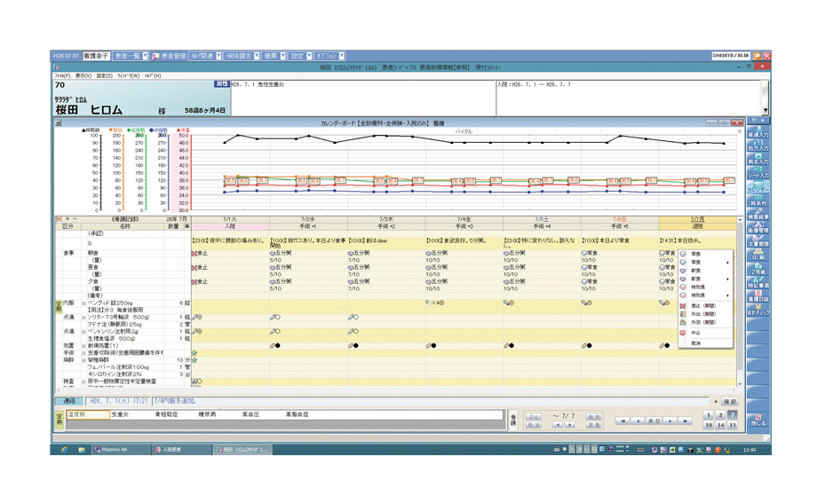This screenshot has width=817, height=504.
Task: Choose 中止 in the context menu
Action: [696, 333]
